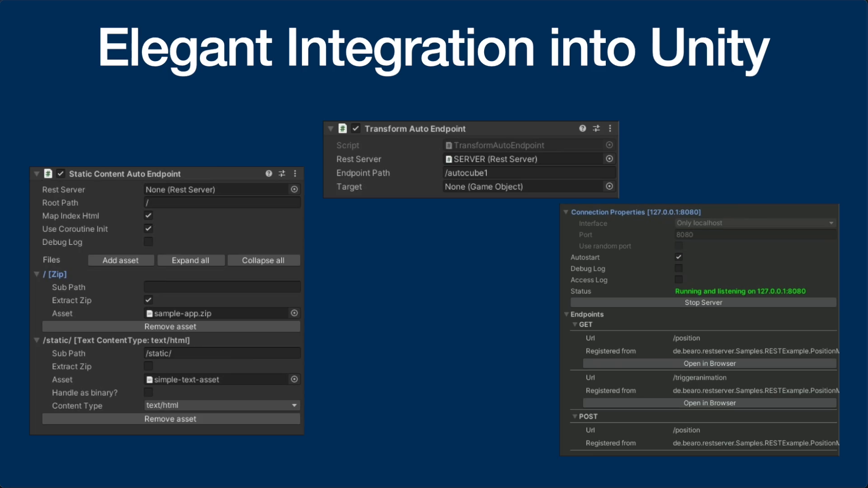Open object picker for None (Rest Server)
The width and height of the screenshot is (868, 488).
[x=294, y=189]
